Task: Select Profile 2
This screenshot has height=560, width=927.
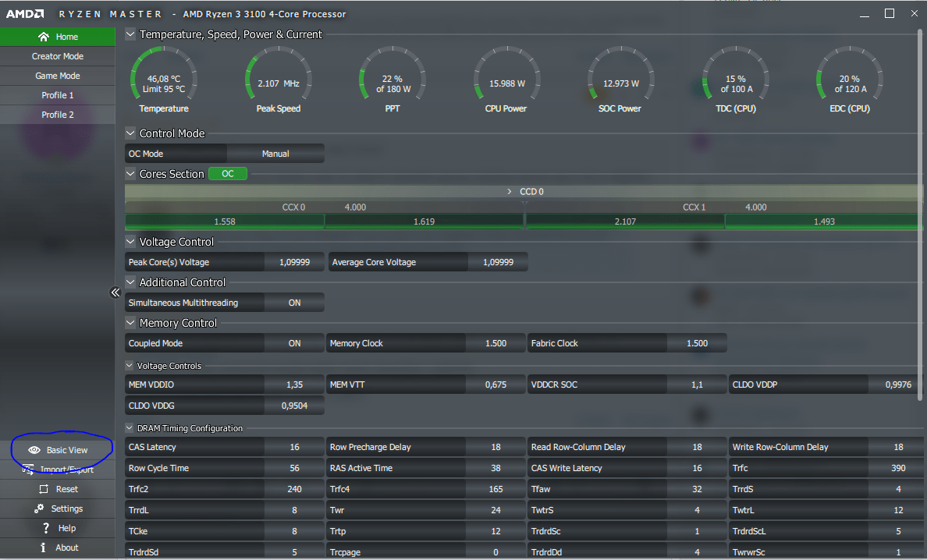Action: pyautogui.click(x=57, y=115)
